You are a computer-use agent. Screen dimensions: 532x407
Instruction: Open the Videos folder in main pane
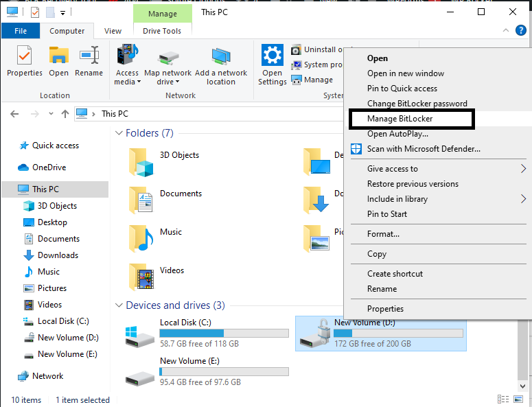(x=141, y=277)
